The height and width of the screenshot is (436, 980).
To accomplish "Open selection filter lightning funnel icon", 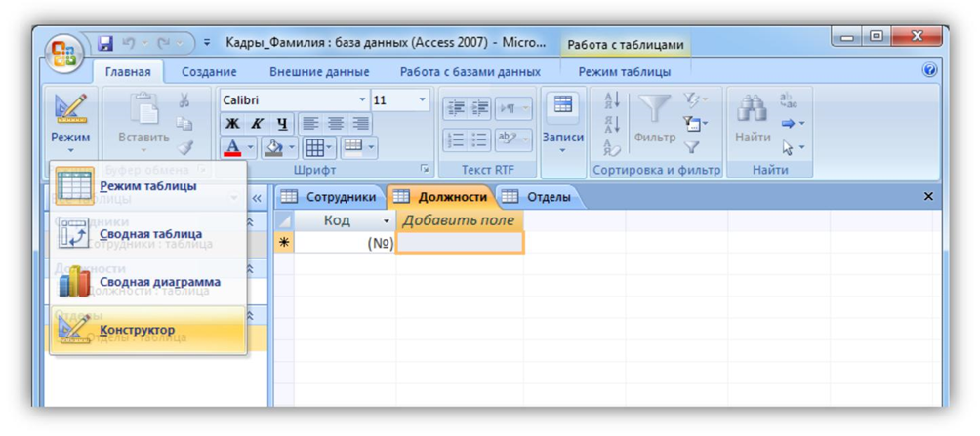I will coord(696,99).
